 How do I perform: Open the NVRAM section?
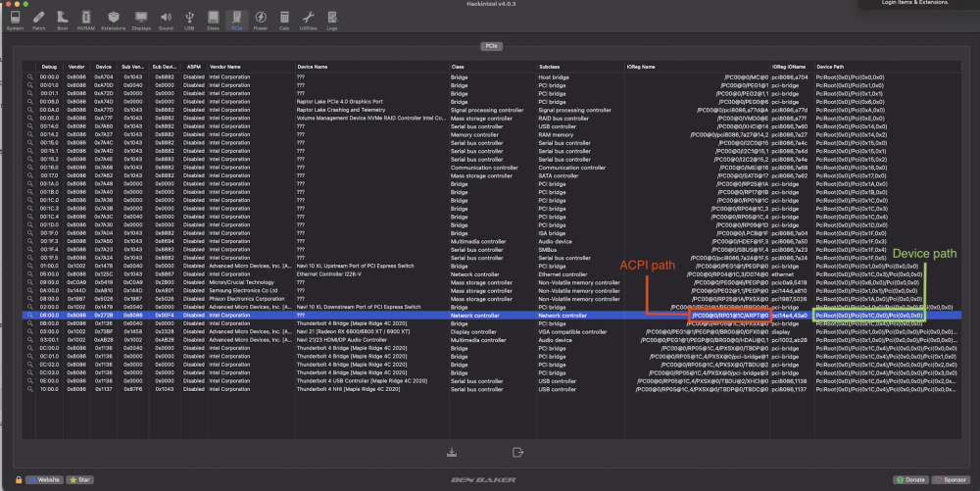86,20
